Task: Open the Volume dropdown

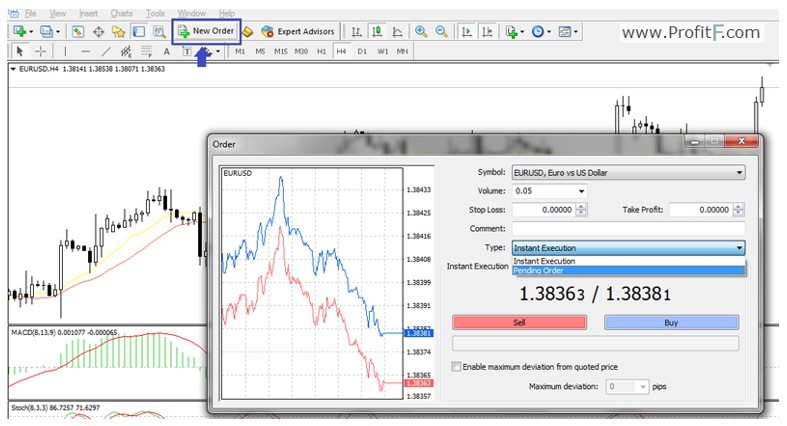Action: 581,191
